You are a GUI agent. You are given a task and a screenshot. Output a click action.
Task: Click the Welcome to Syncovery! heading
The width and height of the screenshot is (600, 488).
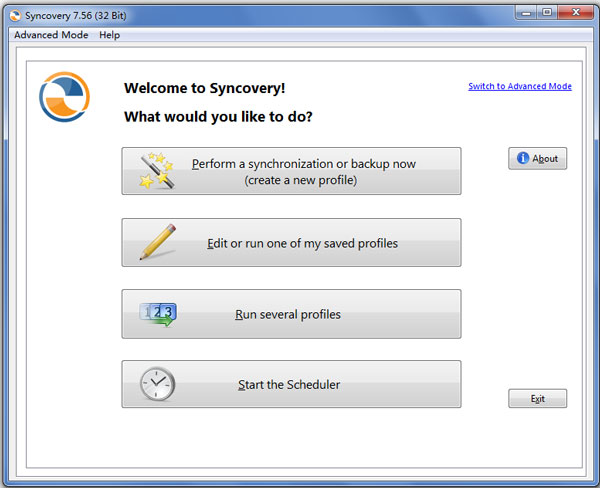pos(205,88)
